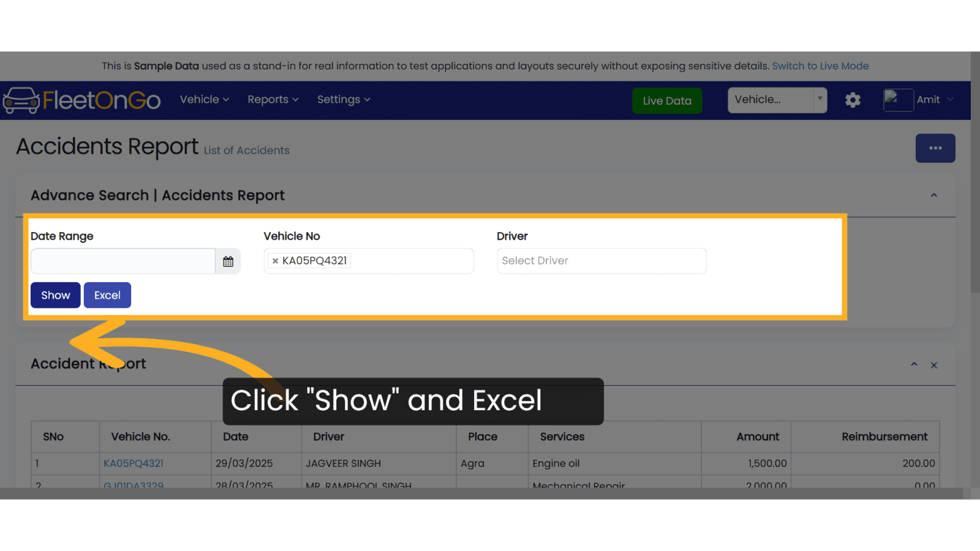980x551 pixels.
Task: Click the 200.00 reimbursement cell
Action: click(x=865, y=463)
